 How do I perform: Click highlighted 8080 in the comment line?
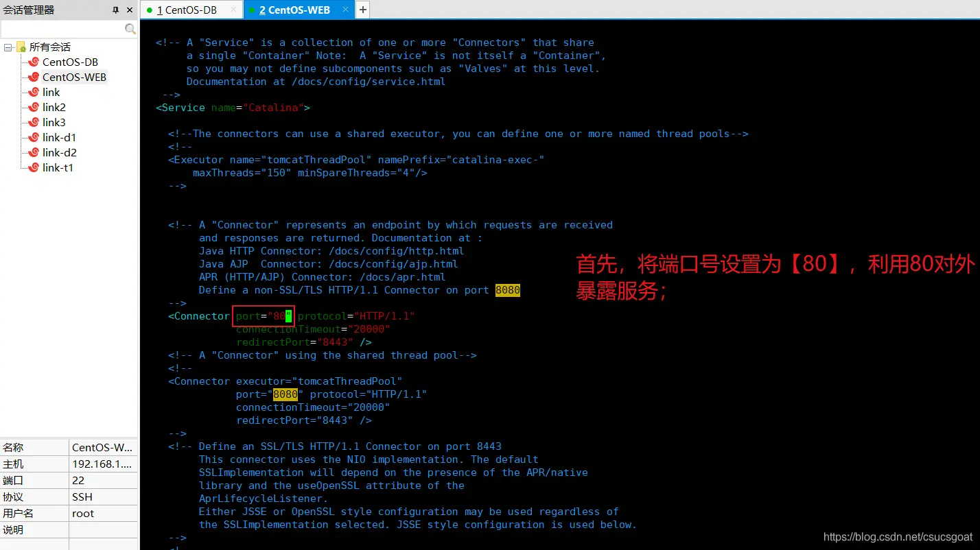[508, 290]
